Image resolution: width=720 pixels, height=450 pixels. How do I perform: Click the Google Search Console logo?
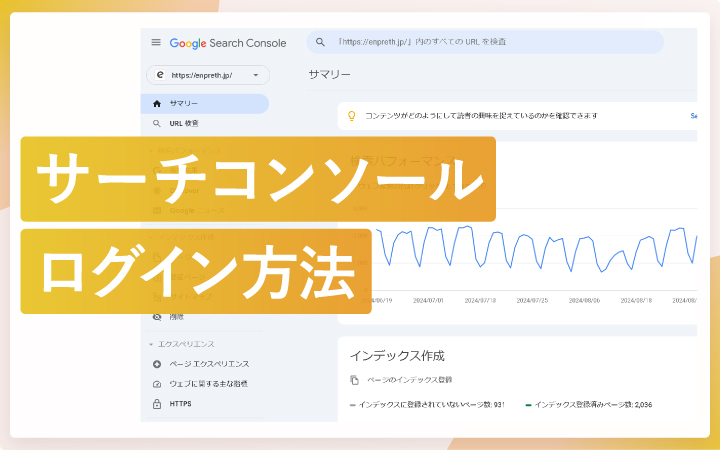click(228, 43)
